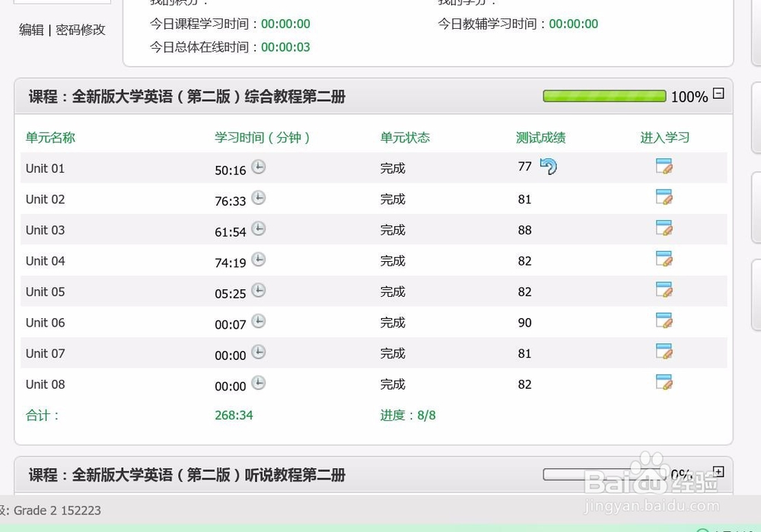Click the Unit 05 study time 05:25

(231, 294)
